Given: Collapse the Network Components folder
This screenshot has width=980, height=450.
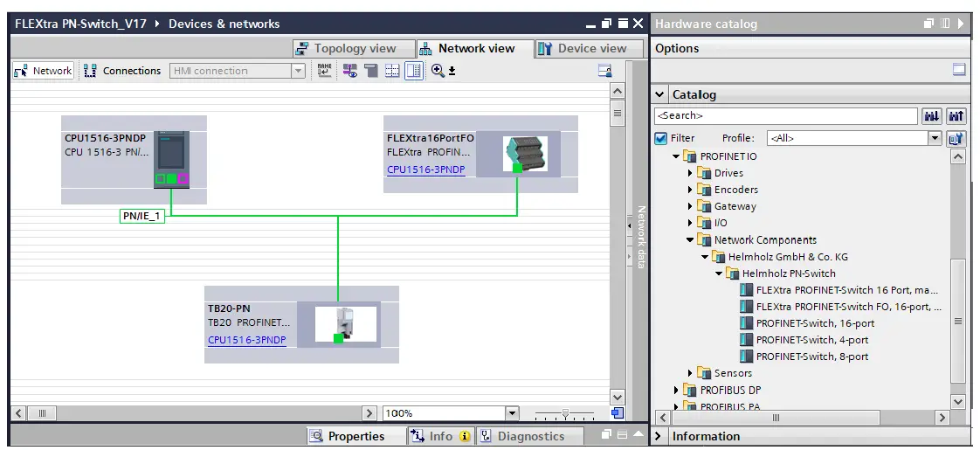Looking at the screenshot, I should [690, 239].
